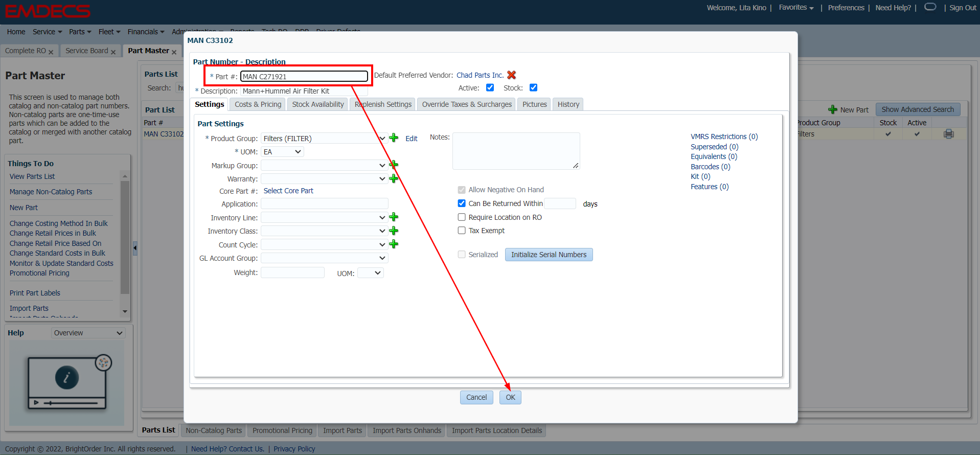Open the Fleet menu
The height and width of the screenshot is (455, 980).
coord(109,32)
